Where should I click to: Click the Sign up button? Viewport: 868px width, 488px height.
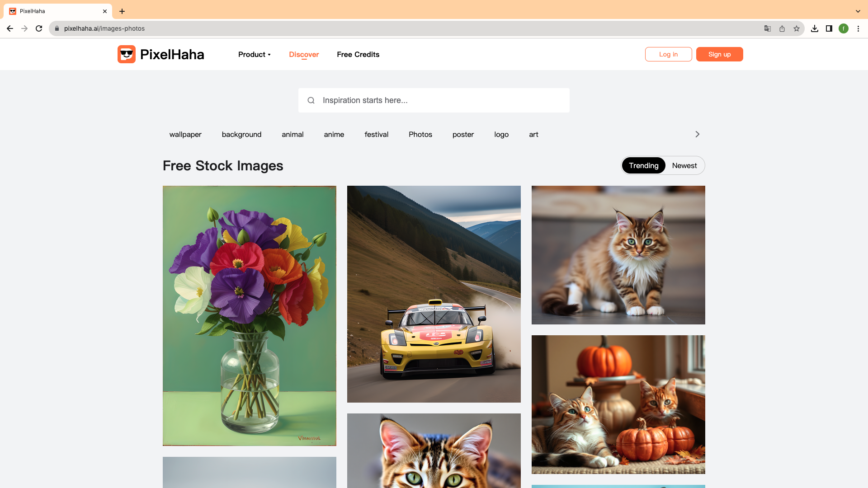[720, 54]
